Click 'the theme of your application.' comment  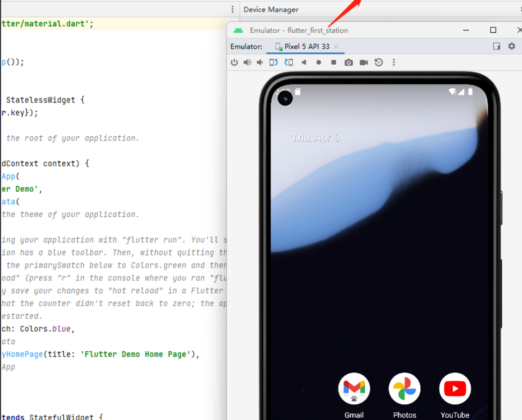[70, 215]
